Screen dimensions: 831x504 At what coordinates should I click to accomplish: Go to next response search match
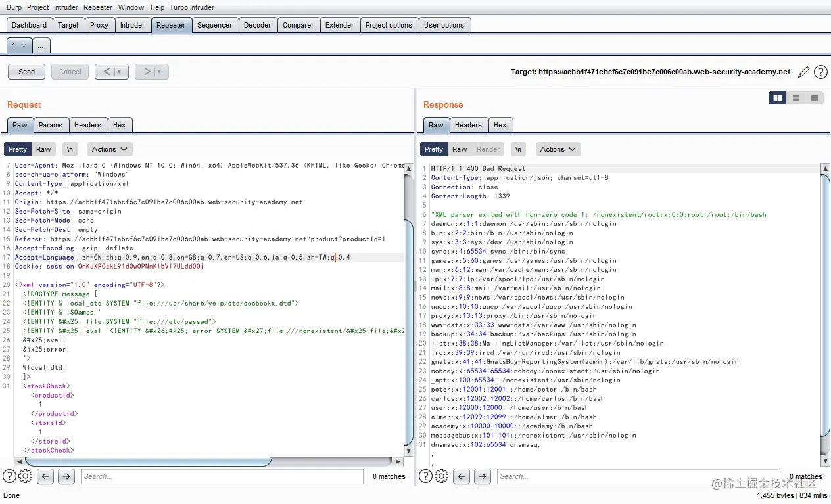(x=483, y=476)
